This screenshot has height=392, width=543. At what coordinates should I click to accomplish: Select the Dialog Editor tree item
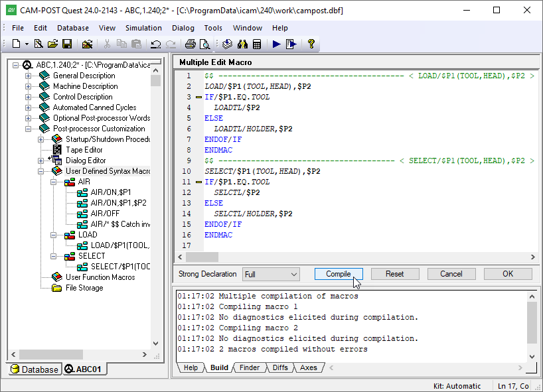pyautogui.click(x=86, y=161)
